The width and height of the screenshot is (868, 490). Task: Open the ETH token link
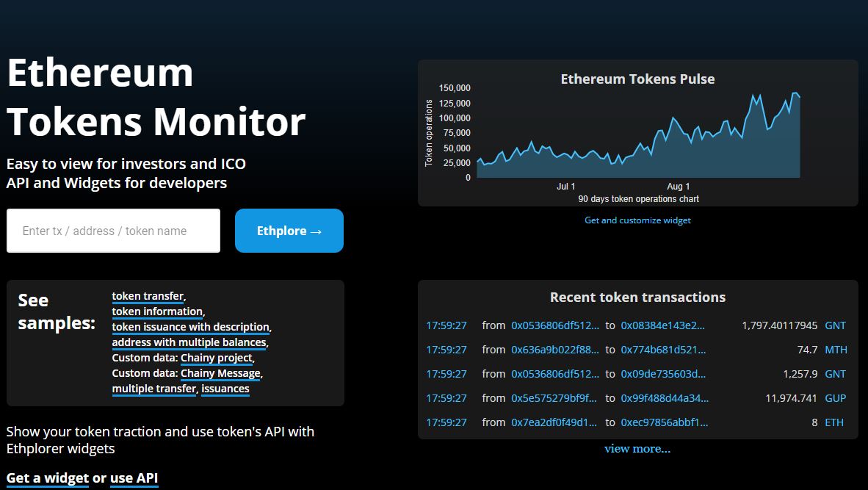pyautogui.click(x=834, y=422)
